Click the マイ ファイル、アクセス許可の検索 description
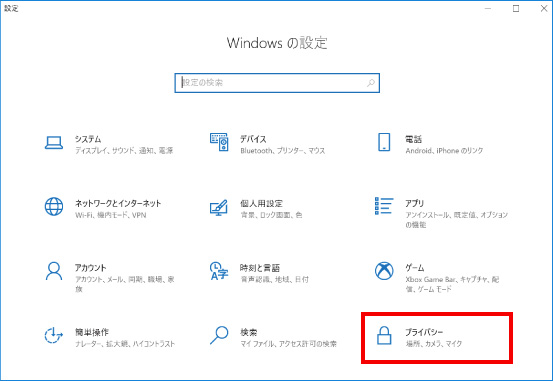 pyautogui.click(x=288, y=344)
